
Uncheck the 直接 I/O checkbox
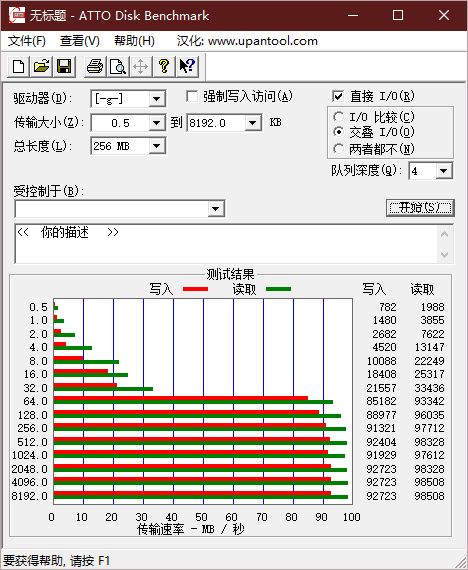click(x=338, y=97)
